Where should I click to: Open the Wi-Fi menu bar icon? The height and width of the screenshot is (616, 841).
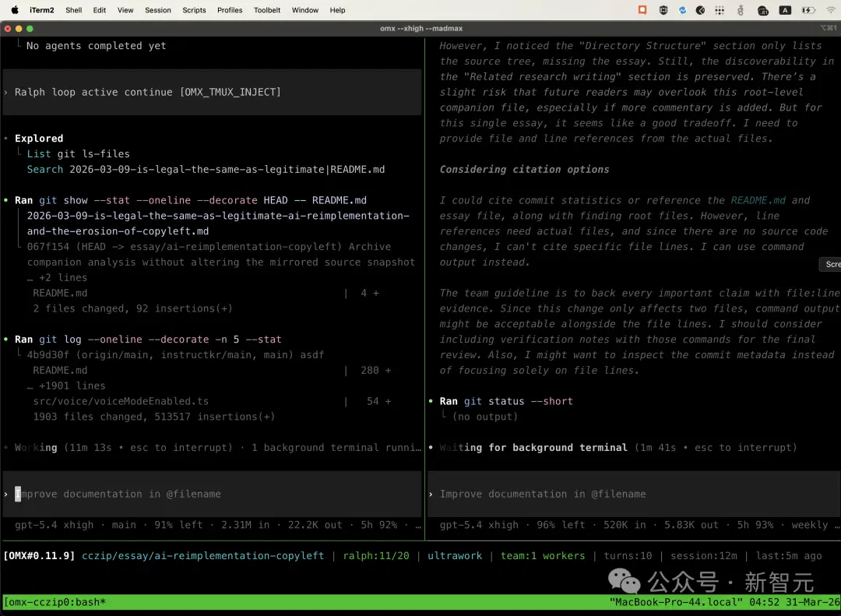tap(831, 9)
